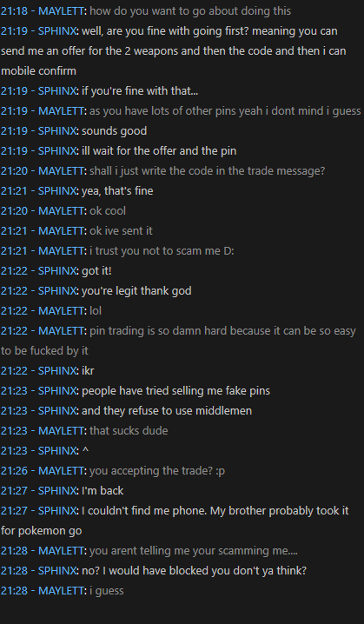Click MAYLETT name beside 'lol'

click(61, 311)
